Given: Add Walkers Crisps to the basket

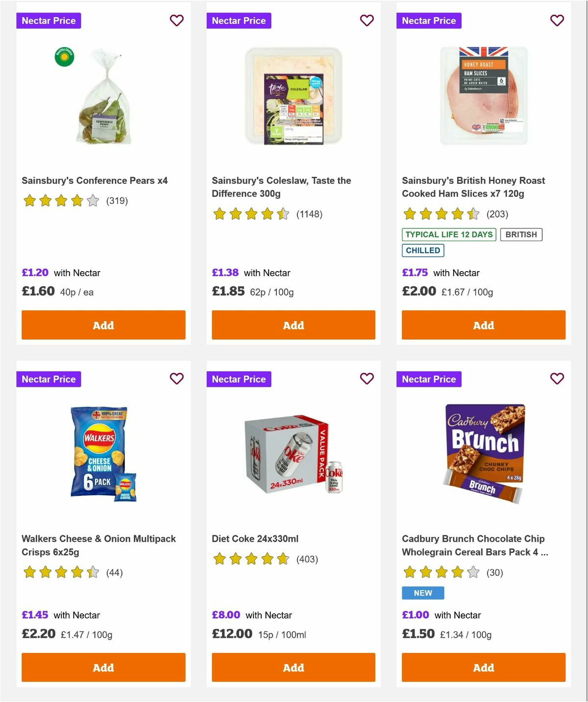Looking at the screenshot, I should point(103,667).
